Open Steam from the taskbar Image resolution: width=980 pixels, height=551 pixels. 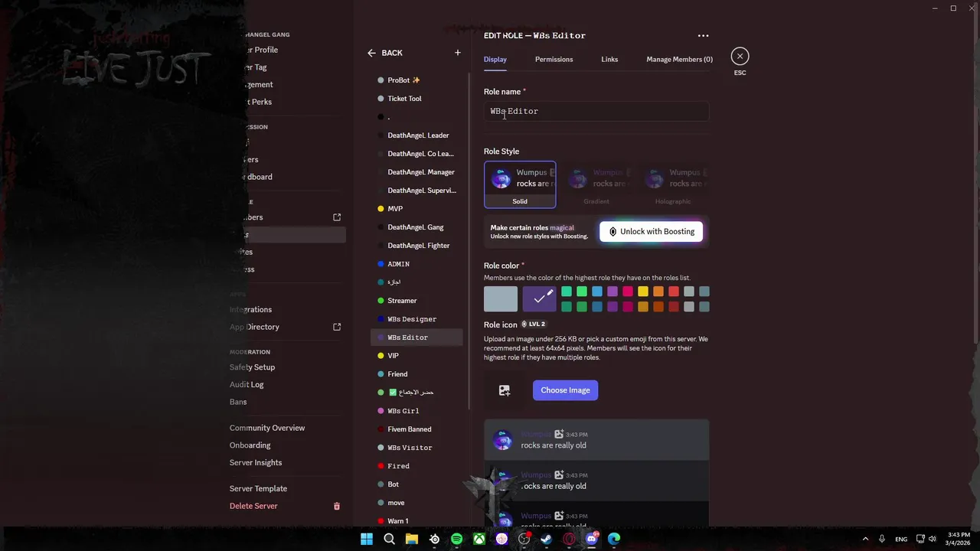tap(547, 539)
